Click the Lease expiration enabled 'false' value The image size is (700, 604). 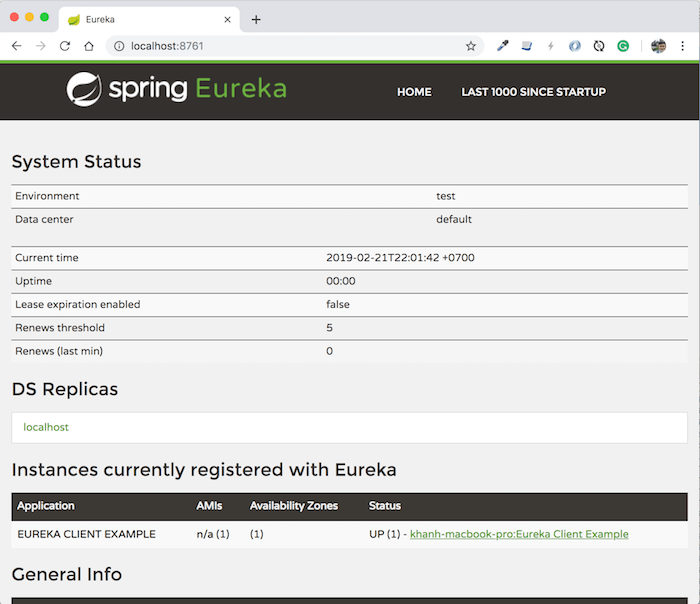click(338, 304)
